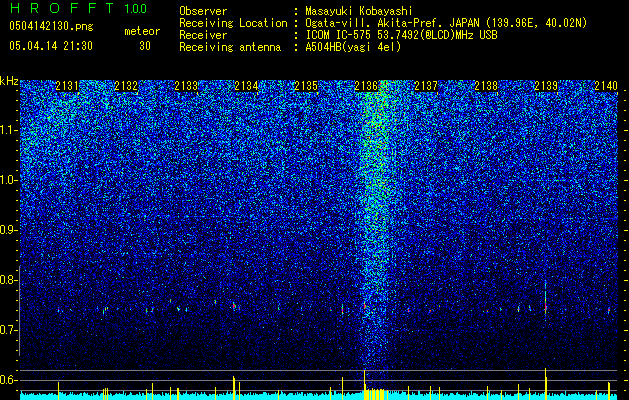Click the 2136 time marker
Image resolution: width=629 pixels, height=400 pixels.
366,86
